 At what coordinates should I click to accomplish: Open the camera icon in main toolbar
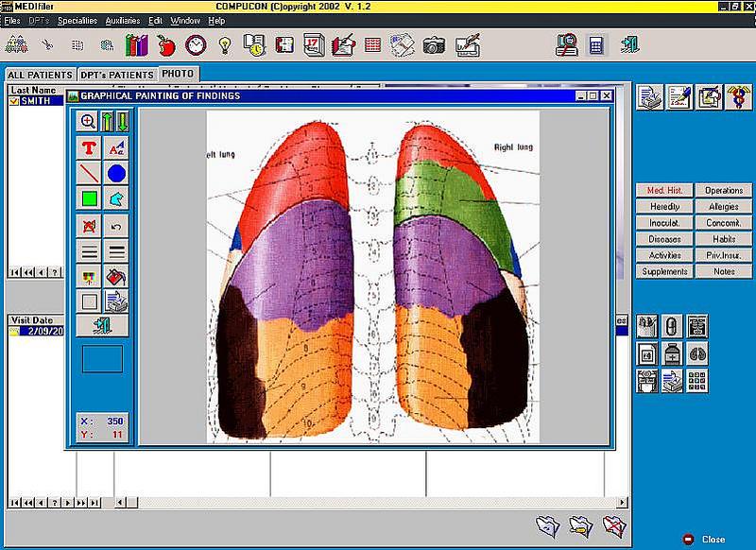tap(434, 45)
